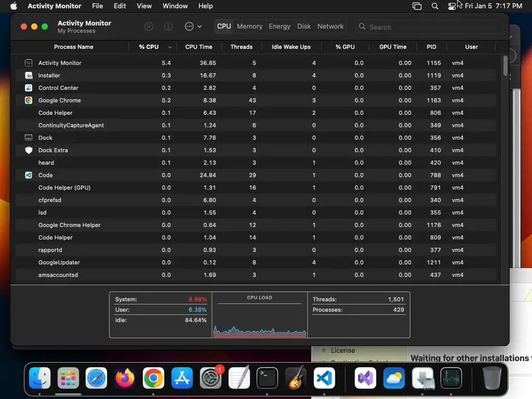532x399 pixels.
Task: Open Trash from the Dock
Action: click(492, 378)
